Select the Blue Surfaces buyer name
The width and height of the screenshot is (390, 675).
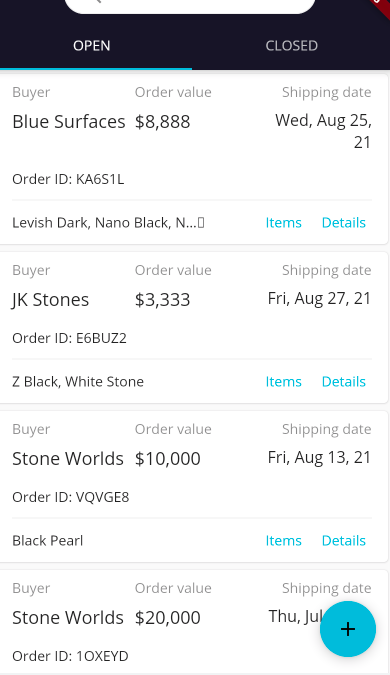point(69,122)
